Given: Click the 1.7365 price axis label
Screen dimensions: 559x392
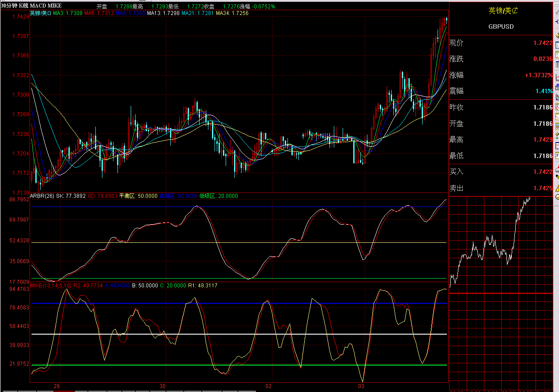Looking at the screenshot, I should (21, 56).
